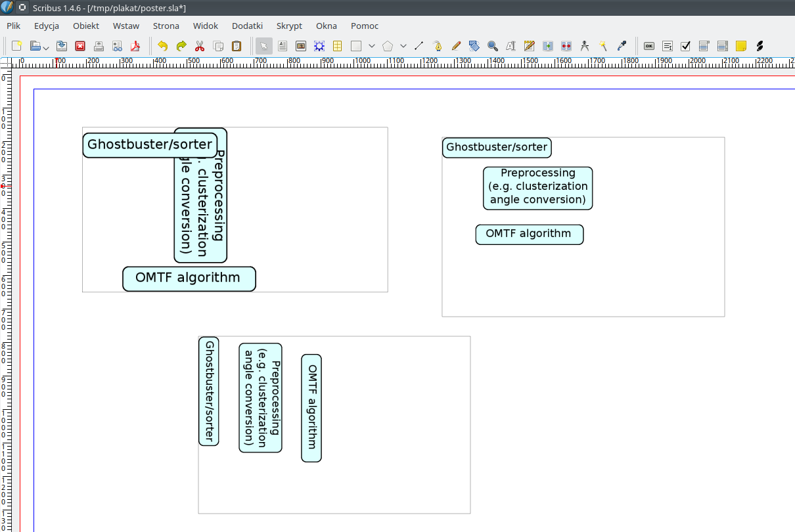Activate the Zoom magnifier tool
Screen dimensions: 795x532
pos(493,46)
